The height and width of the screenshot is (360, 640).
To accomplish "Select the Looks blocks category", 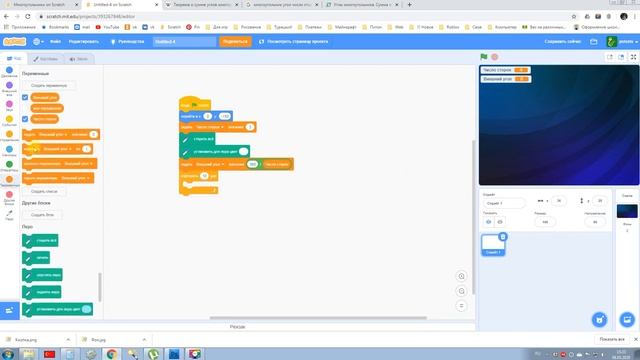I will click(x=9, y=89).
